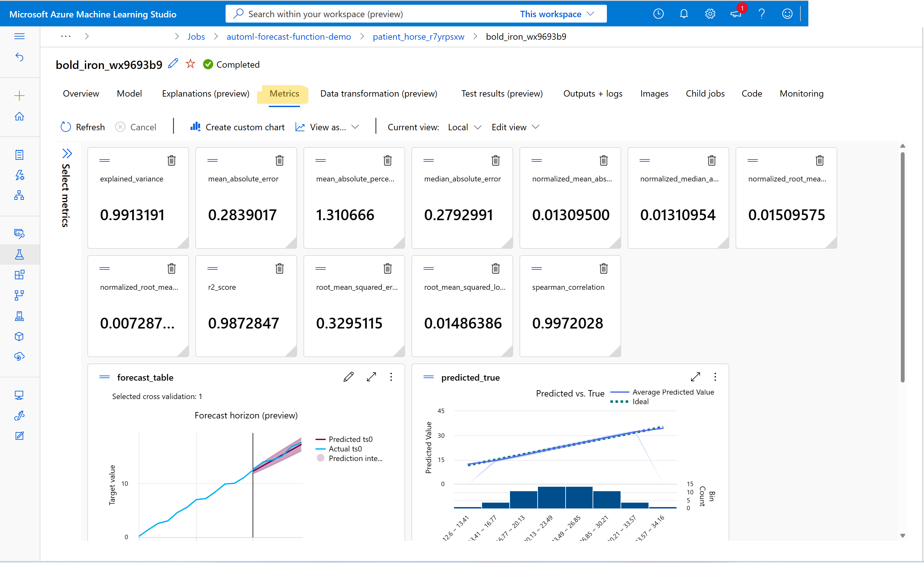
Task: Click the Refresh icon to reload metrics
Action: [x=67, y=127]
